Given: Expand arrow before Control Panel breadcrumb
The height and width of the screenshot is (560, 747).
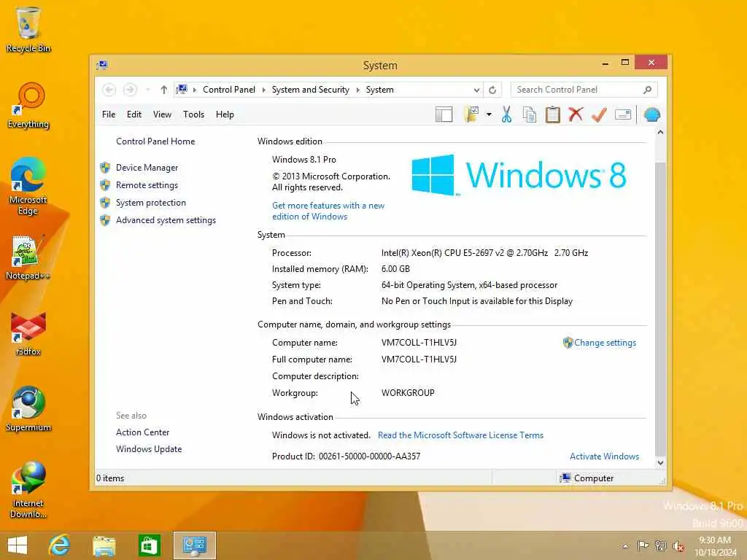Looking at the screenshot, I should pyautogui.click(x=194, y=90).
